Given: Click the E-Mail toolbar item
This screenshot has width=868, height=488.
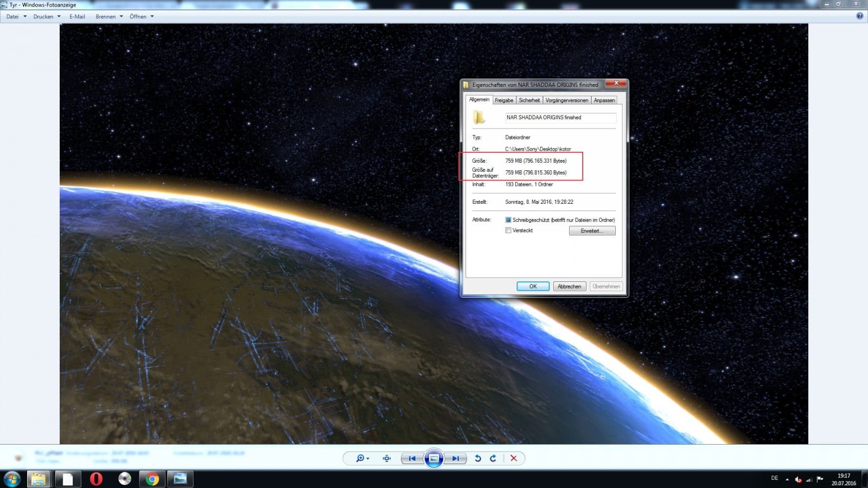Looking at the screenshot, I should tap(77, 17).
